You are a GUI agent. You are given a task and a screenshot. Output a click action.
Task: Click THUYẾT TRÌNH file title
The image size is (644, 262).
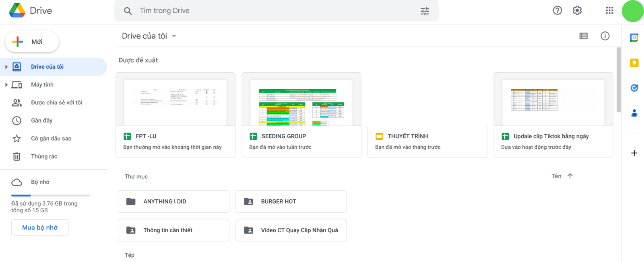pos(408,136)
